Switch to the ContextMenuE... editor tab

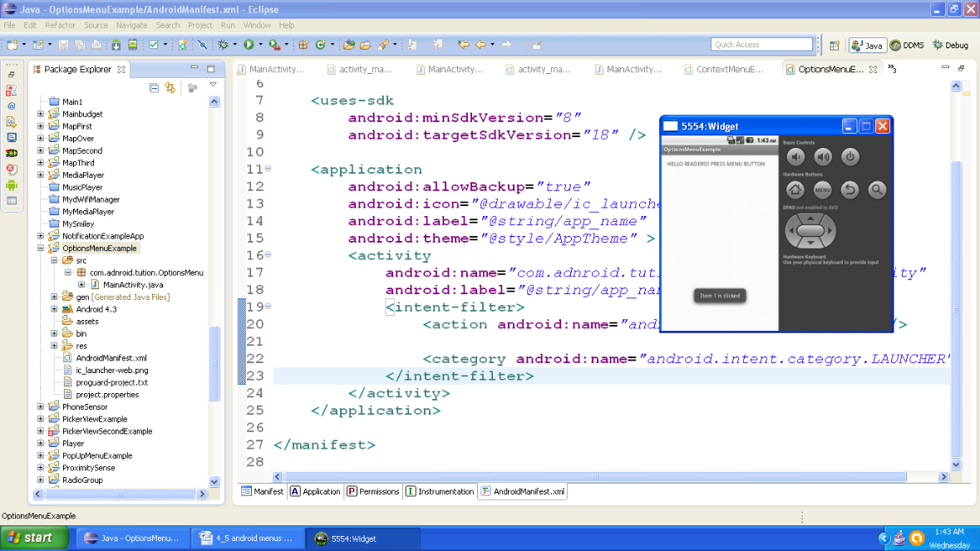coord(724,69)
